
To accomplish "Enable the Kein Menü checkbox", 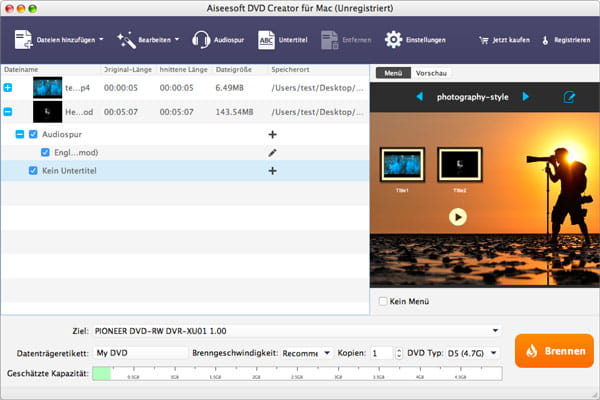I will coord(381,300).
